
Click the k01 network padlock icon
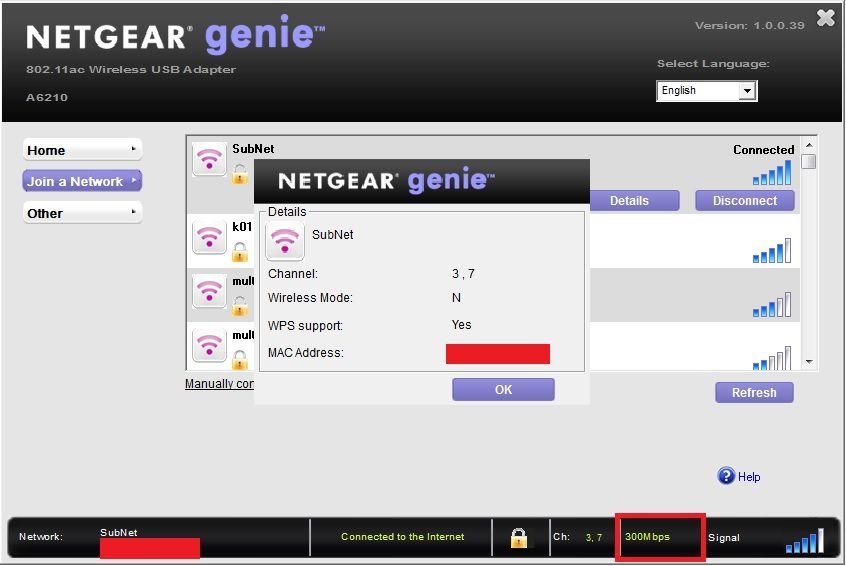(x=240, y=252)
